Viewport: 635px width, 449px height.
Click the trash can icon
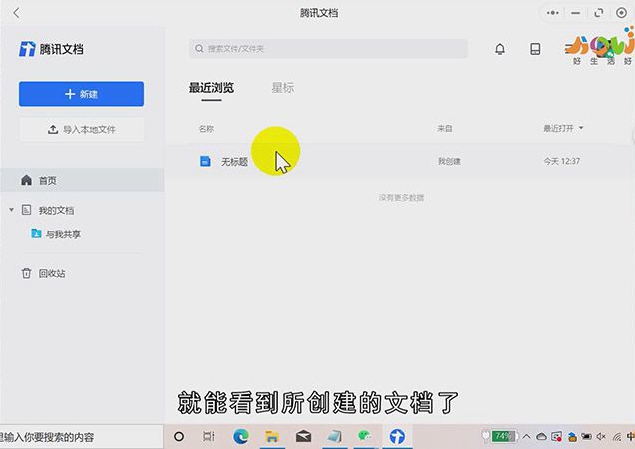click(26, 273)
